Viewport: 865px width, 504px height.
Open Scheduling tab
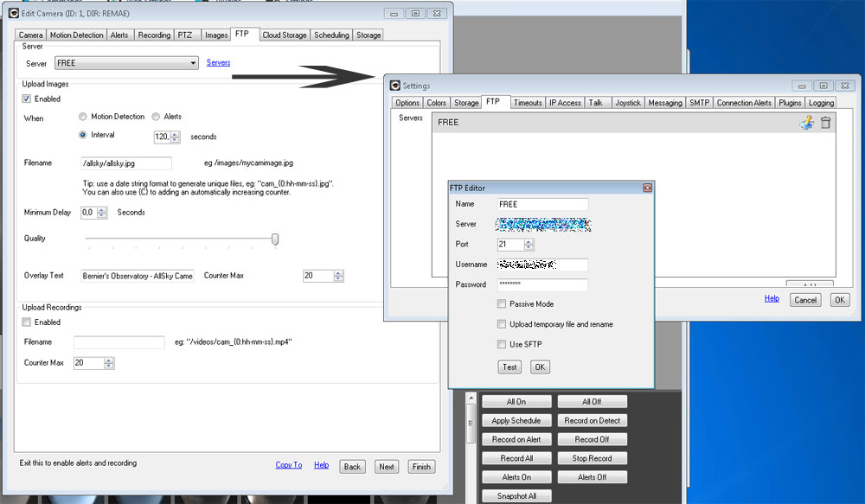(331, 35)
